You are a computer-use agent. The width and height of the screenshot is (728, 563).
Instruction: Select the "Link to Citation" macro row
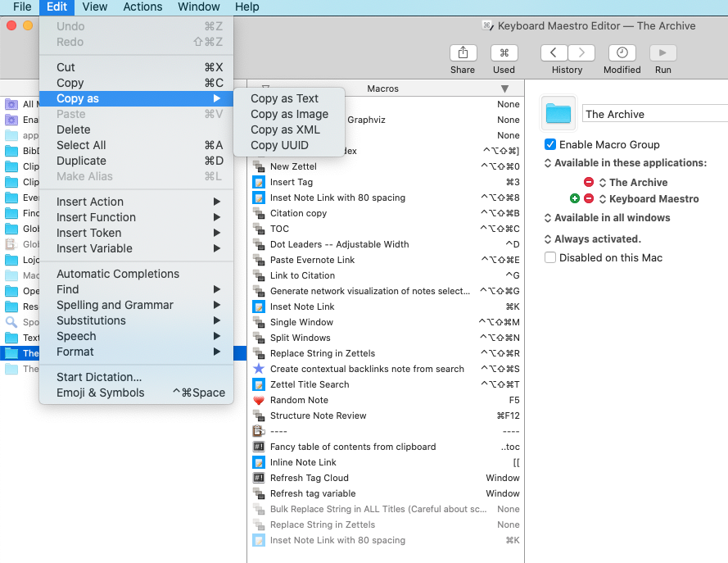click(386, 275)
